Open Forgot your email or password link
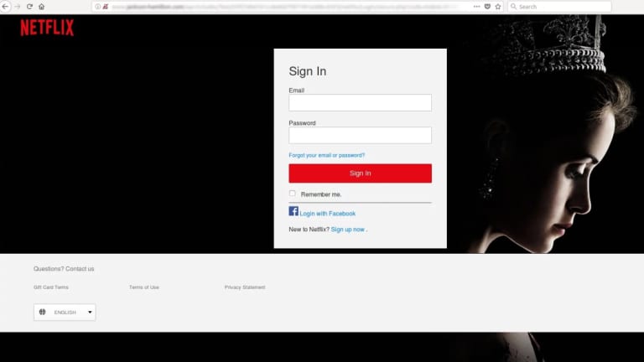644x362 pixels. click(x=326, y=155)
